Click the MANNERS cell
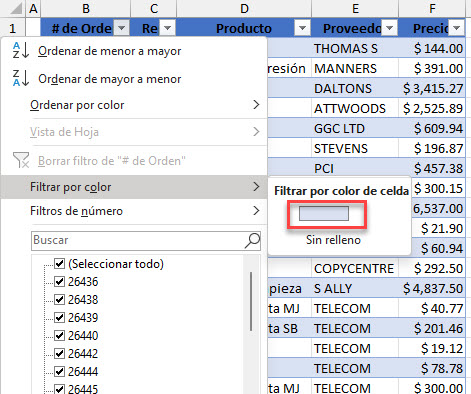 click(355, 68)
